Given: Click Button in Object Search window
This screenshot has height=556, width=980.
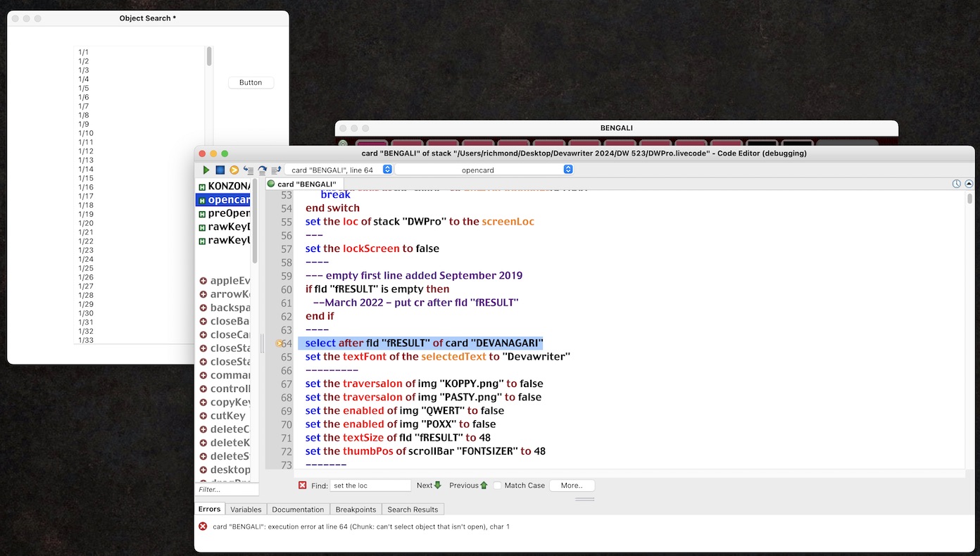Looking at the screenshot, I should 251,82.
